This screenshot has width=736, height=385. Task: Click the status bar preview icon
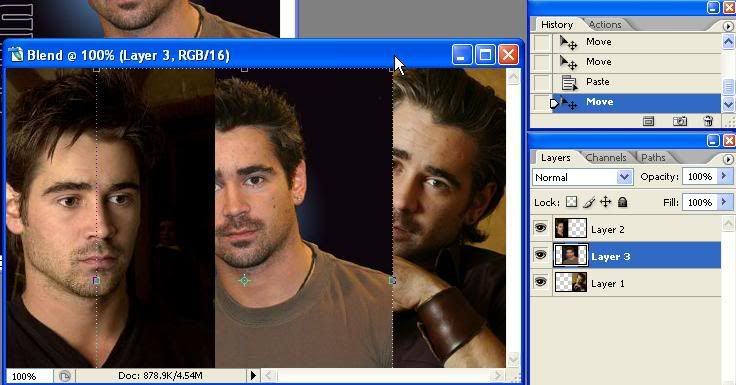click(x=64, y=376)
